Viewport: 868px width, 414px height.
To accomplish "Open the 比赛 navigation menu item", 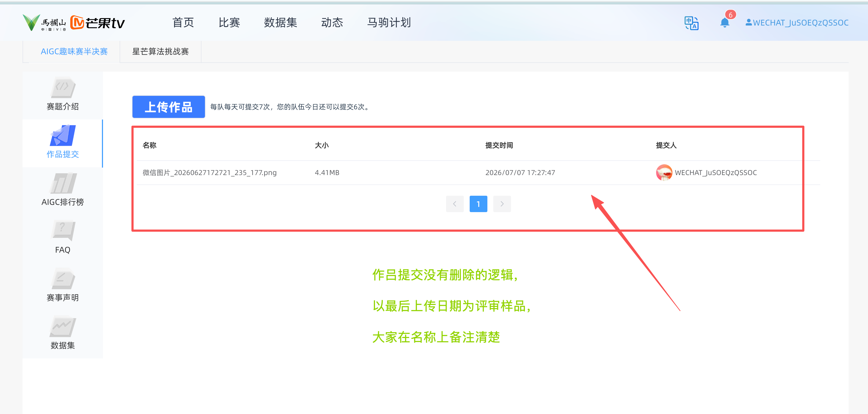I will (229, 23).
